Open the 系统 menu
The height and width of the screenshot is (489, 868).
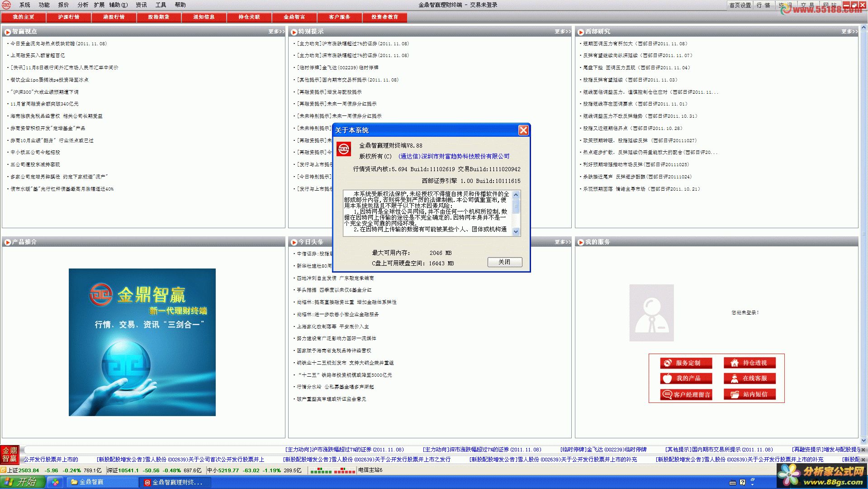(x=25, y=5)
